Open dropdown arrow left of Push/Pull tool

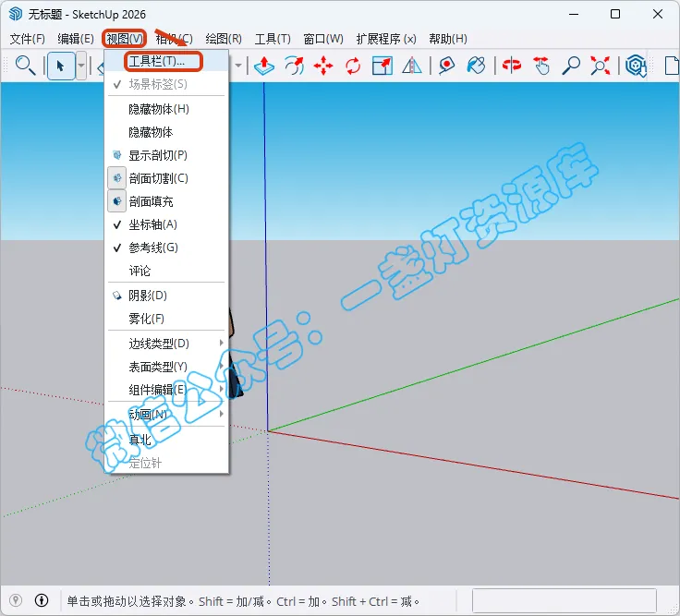tap(238, 66)
